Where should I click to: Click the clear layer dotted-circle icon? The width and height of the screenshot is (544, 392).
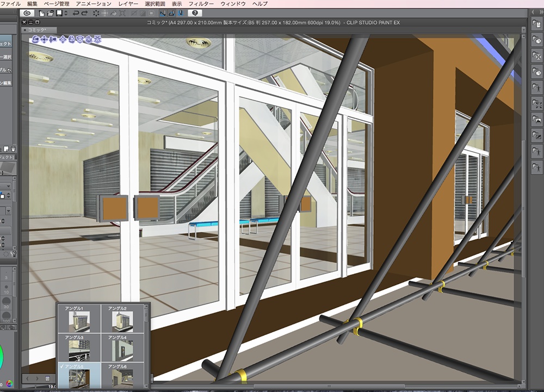96,13
